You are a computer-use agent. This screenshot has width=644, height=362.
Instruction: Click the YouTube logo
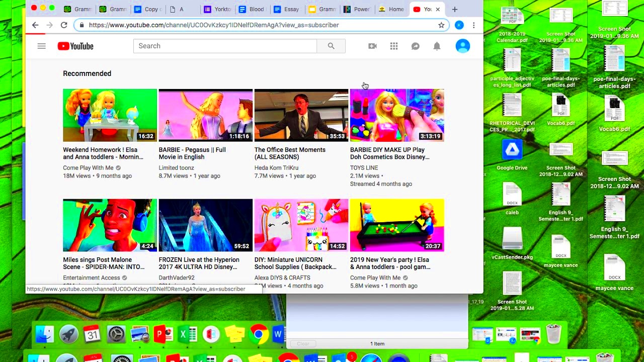click(75, 46)
